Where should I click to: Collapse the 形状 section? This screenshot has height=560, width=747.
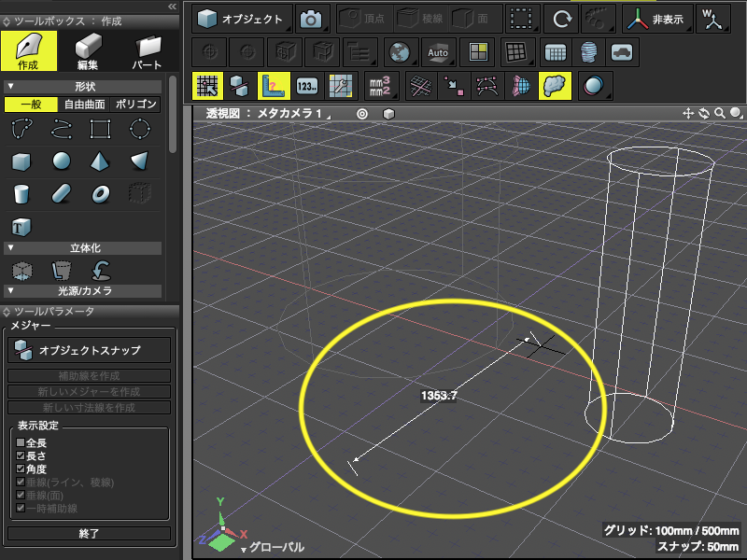pyautogui.click(x=10, y=86)
